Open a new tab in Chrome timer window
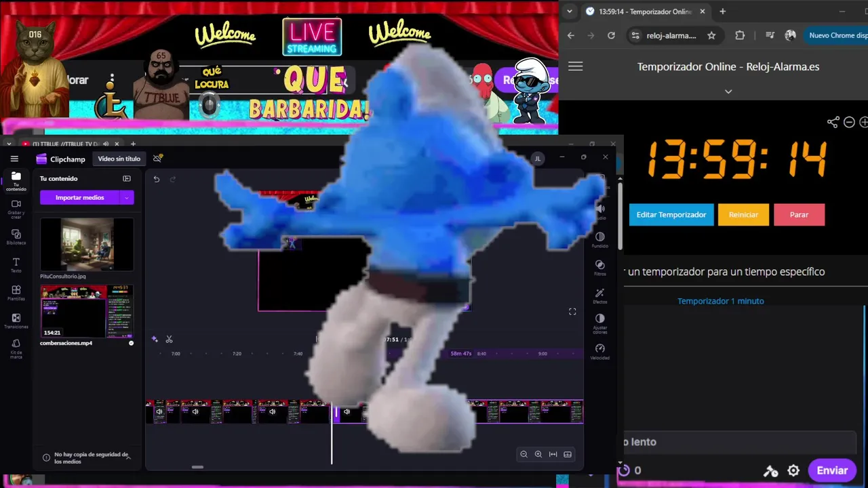 point(722,12)
